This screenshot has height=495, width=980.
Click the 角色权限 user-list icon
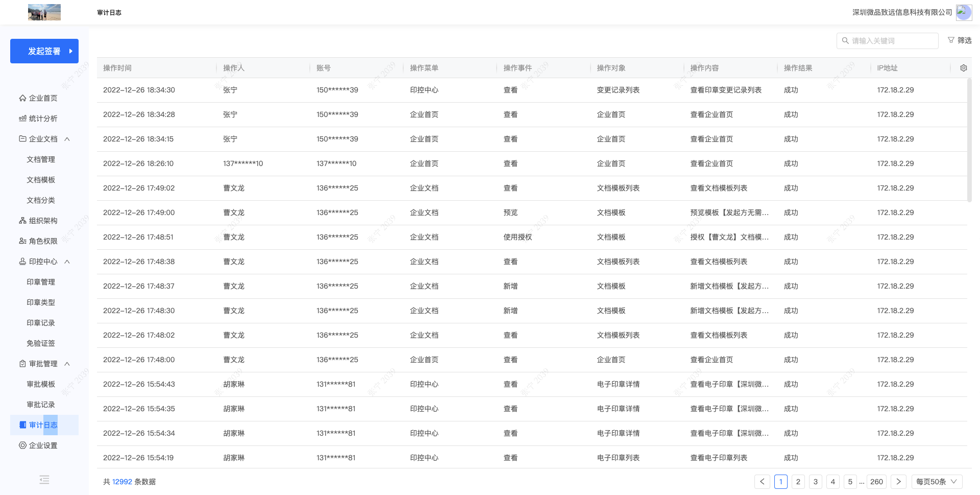pyautogui.click(x=22, y=241)
